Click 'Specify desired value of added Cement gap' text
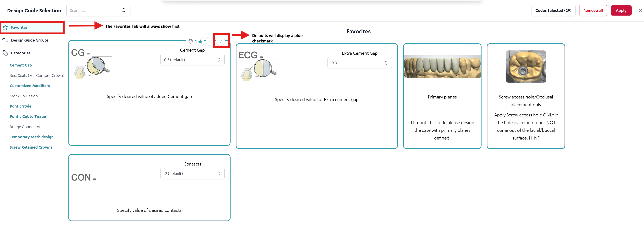Screen dimensions: 644x238 (x=149, y=96)
